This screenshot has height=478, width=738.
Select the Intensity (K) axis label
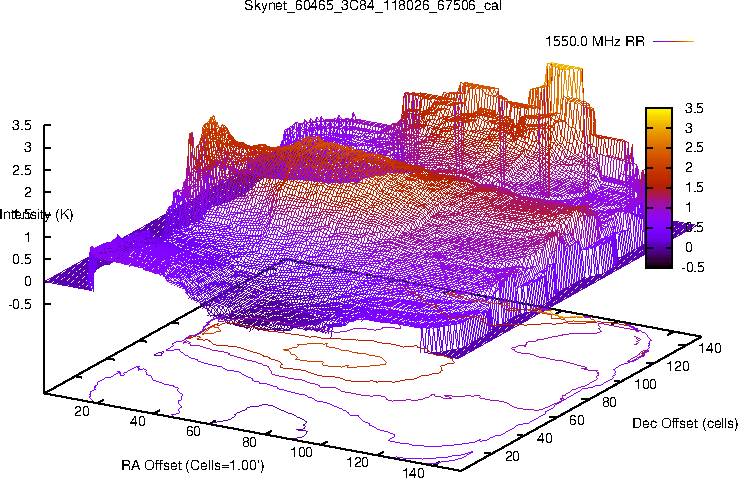point(37,215)
